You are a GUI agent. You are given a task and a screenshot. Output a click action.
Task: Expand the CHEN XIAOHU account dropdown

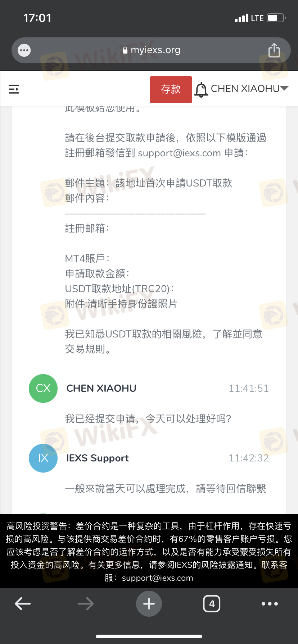pyautogui.click(x=249, y=89)
